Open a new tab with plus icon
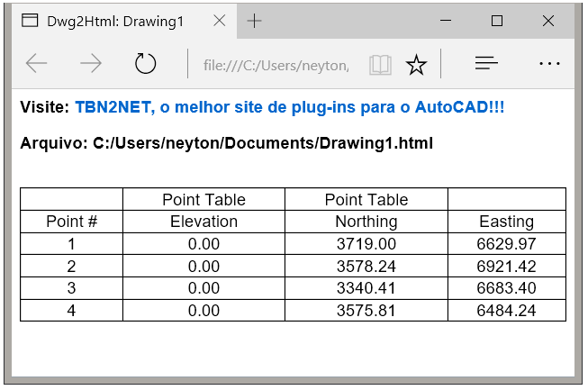The height and width of the screenshot is (390, 588). (254, 21)
